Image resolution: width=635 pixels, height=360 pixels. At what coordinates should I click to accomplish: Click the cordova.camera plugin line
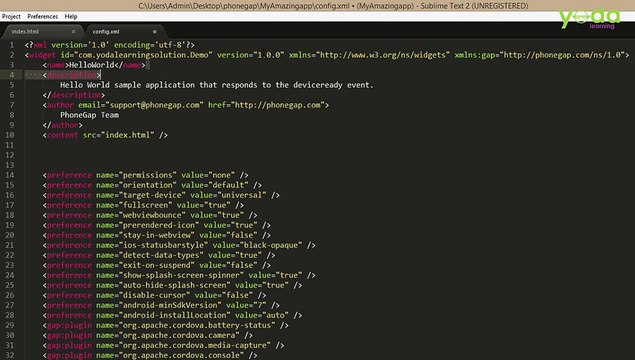point(148,336)
